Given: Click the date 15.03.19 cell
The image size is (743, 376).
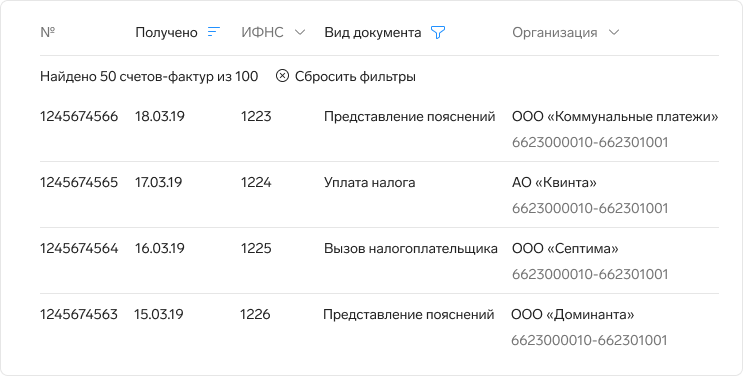Looking at the screenshot, I should [159, 314].
